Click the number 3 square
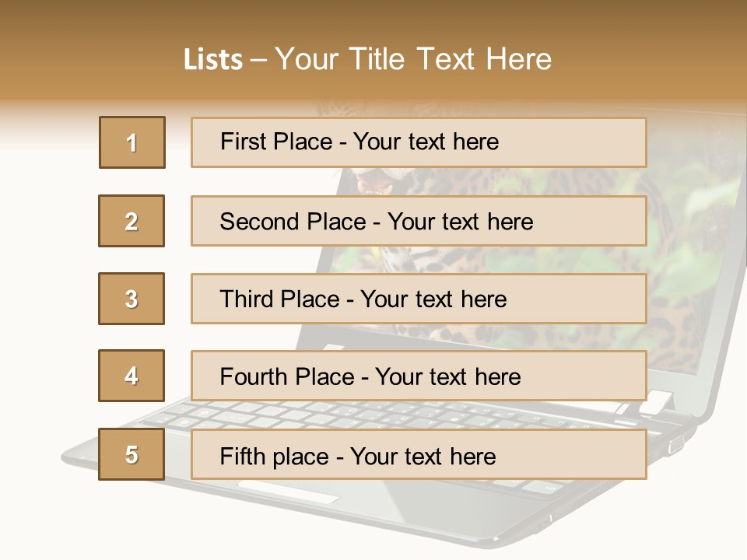The width and height of the screenshot is (747, 560). 132,299
